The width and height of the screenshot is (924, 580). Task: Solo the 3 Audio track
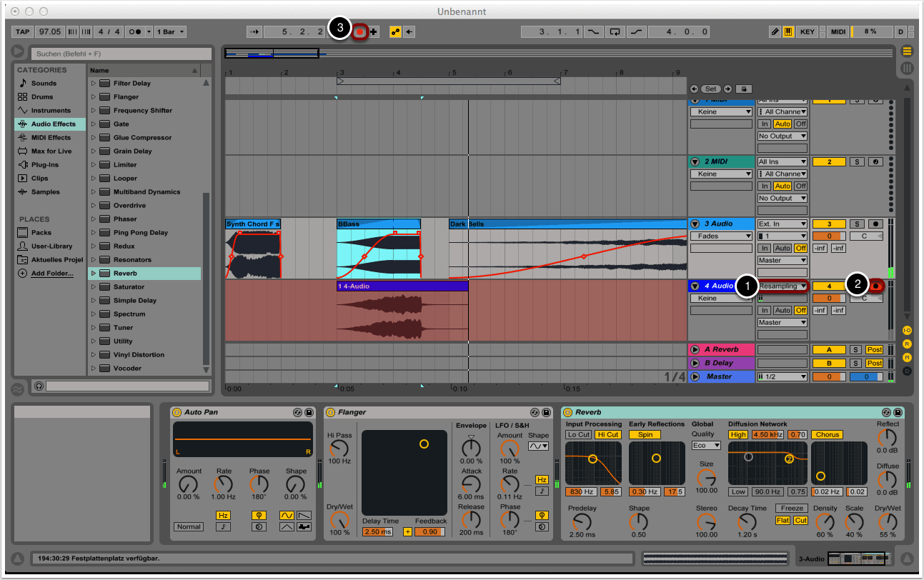(857, 224)
